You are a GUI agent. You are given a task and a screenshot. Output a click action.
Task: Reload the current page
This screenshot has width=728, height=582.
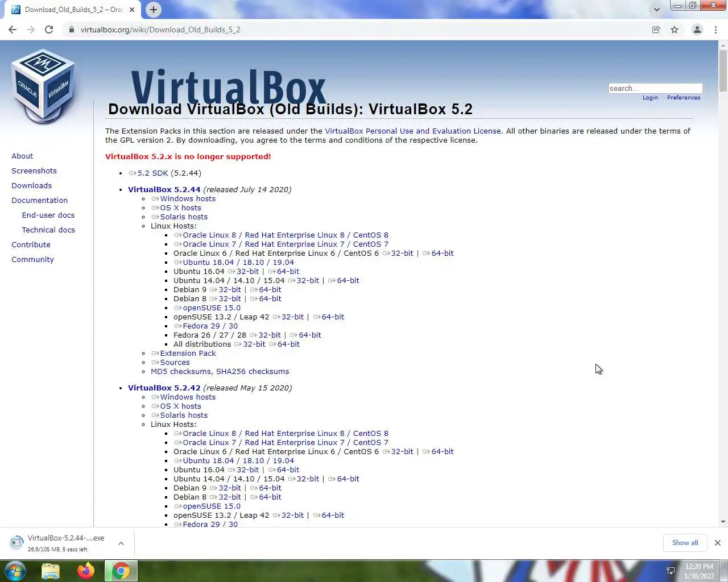[49, 30]
